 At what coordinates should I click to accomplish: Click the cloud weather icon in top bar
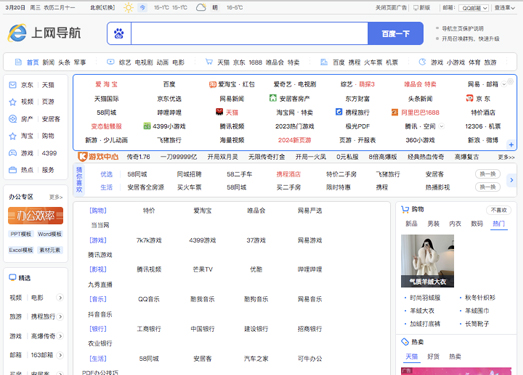(x=201, y=7)
